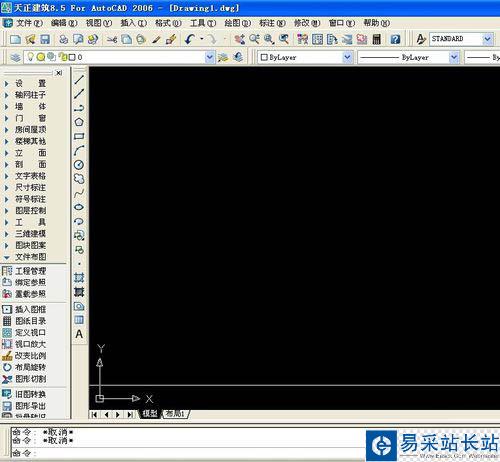Screen dimensions: 500x462
Task: Switch to the 模型 tab
Action: click(x=150, y=414)
